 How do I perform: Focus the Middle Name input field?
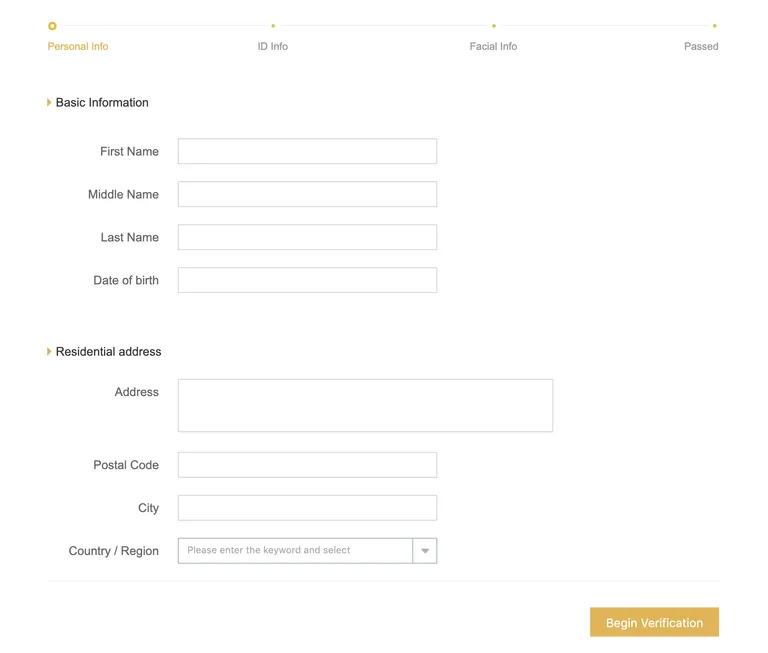308,194
